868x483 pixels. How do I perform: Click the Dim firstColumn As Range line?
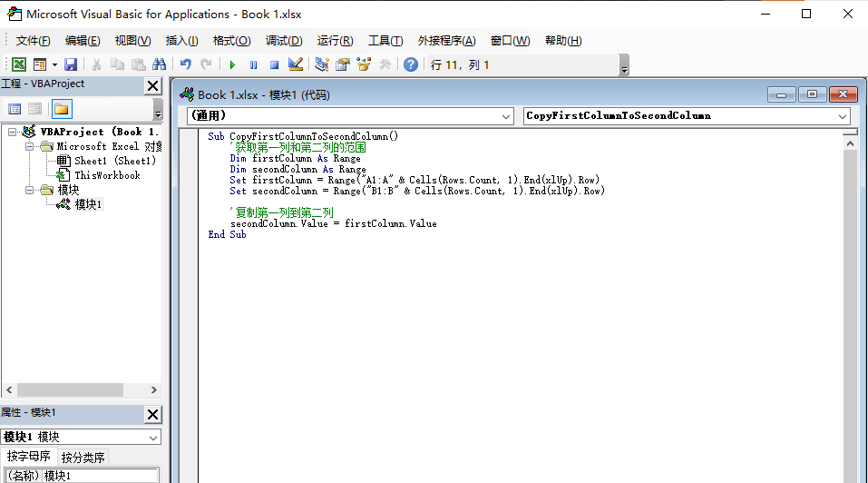(x=295, y=158)
